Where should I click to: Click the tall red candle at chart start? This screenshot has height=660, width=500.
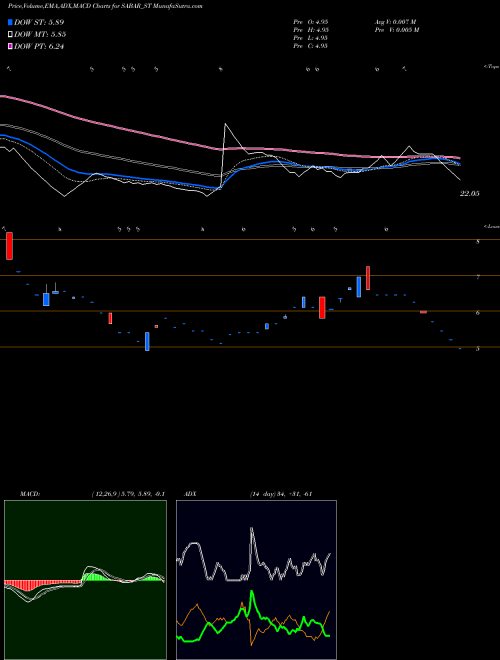tap(9, 246)
